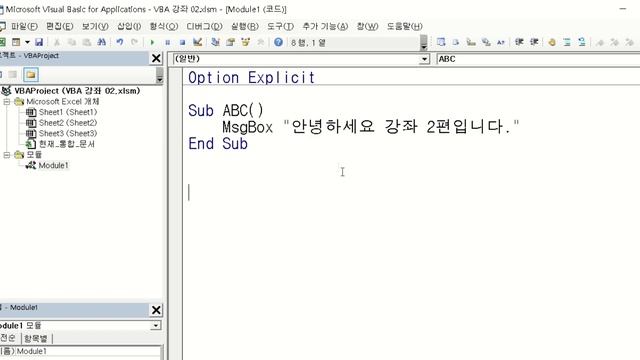Open the (일반) object dropdown arrow

point(424,59)
